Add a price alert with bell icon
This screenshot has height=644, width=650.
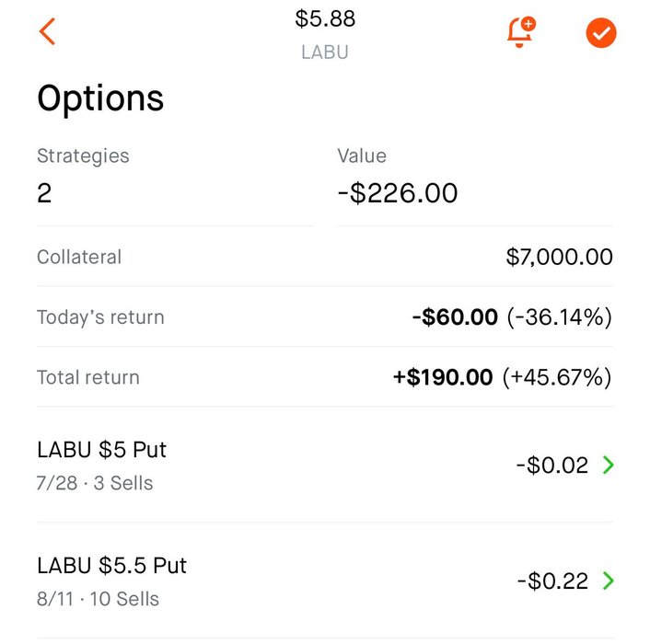521,32
